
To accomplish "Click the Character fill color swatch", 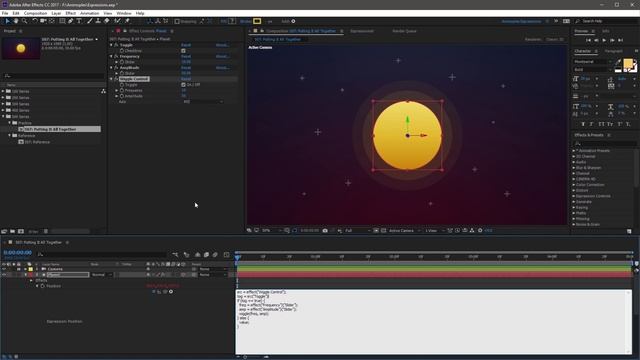I will [628, 63].
